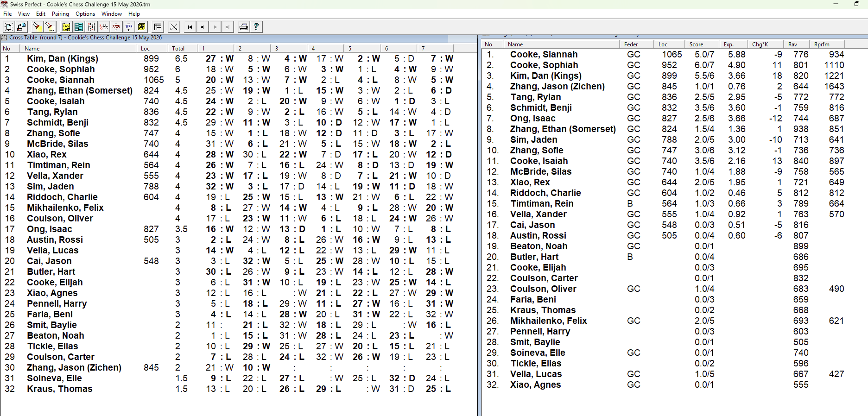Click the round 1 column header
868x416 pixels.
[215, 49]
